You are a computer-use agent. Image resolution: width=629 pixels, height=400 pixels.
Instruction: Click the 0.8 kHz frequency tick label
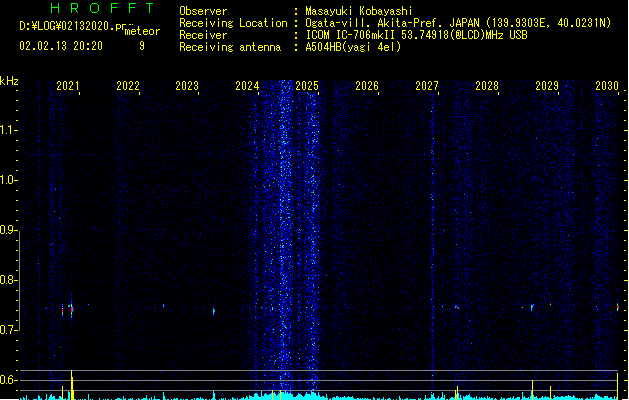coord(8,280)
